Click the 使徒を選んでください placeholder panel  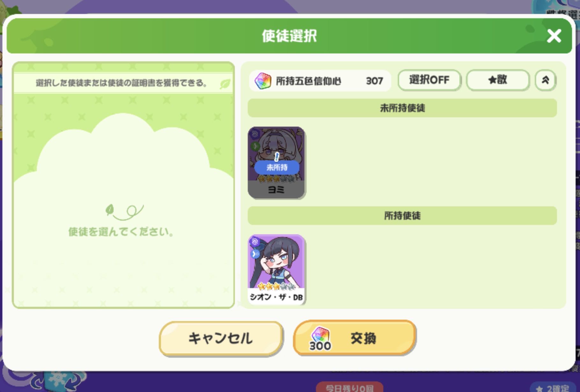point(123,185)
